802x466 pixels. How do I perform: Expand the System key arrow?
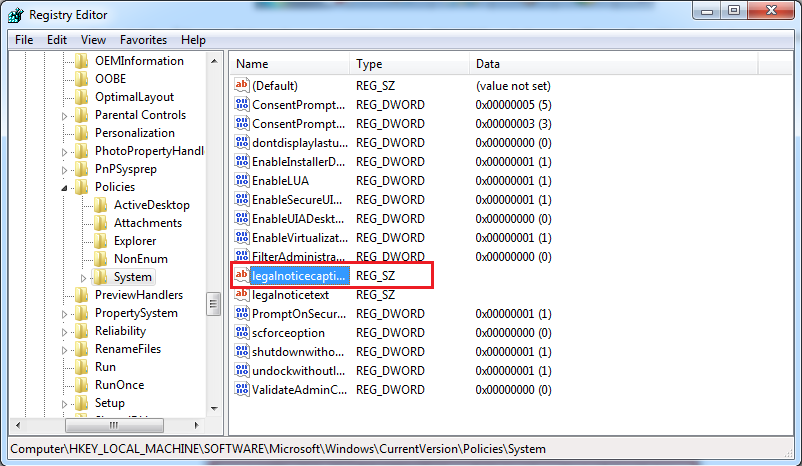click(84, 277)
